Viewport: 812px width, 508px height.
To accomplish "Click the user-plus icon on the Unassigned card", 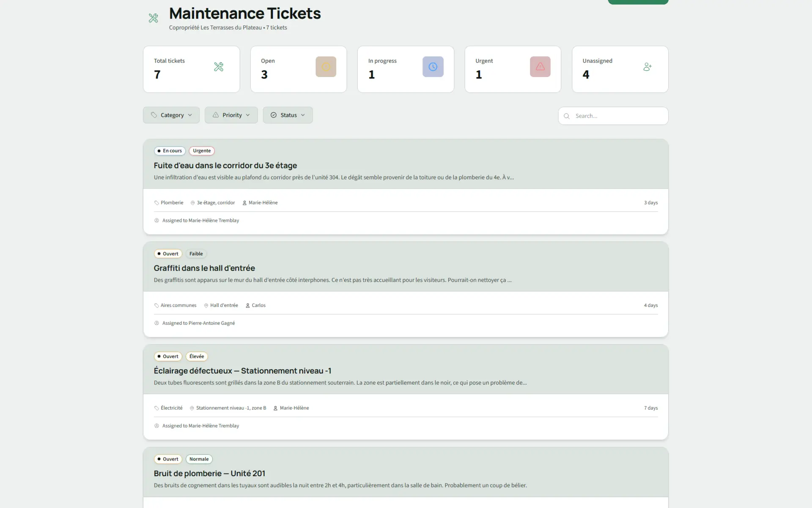I will pos(647,66).
